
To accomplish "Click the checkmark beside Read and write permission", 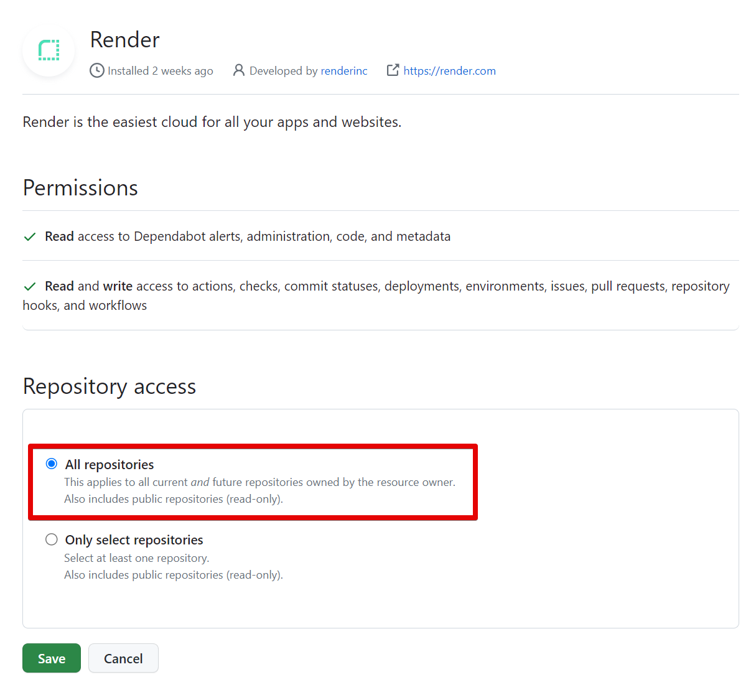I will click(x=29, y=286).
